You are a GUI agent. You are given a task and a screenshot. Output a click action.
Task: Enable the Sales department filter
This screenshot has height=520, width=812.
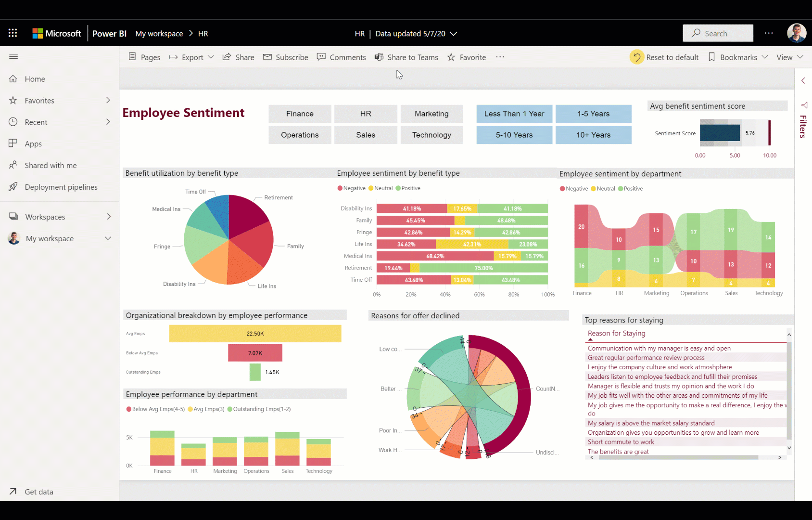click(366, 135)
